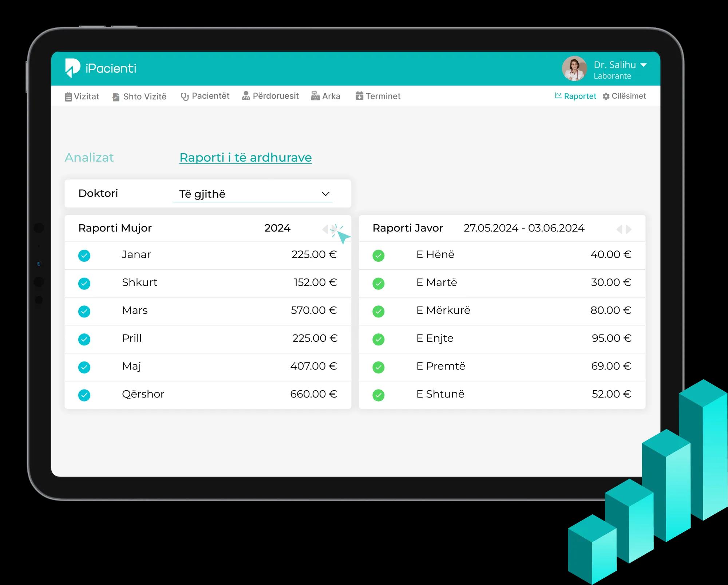Viewport: 728px width, 585px height.
Task: Go to previous year in Raporti Mujor
Action: tap(325, 229)
